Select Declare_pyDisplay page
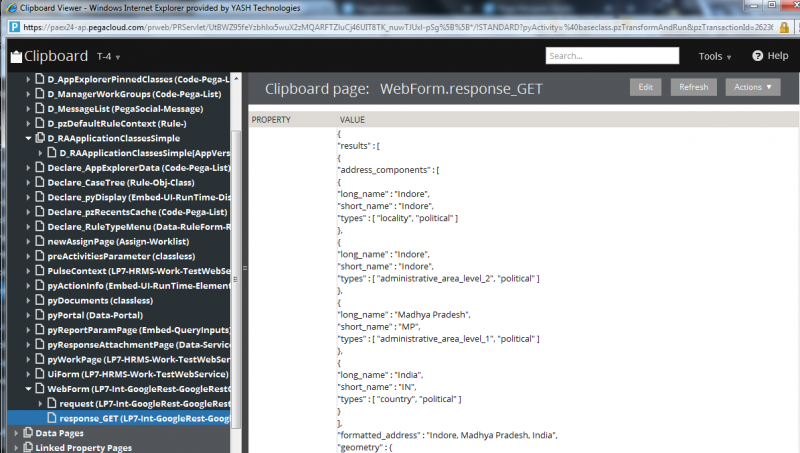Screen dimensions: 800x453 click(139, 197)
